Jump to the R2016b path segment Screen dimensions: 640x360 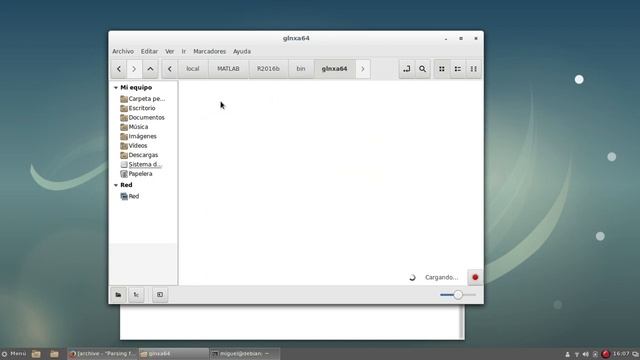tap(268, 69)
